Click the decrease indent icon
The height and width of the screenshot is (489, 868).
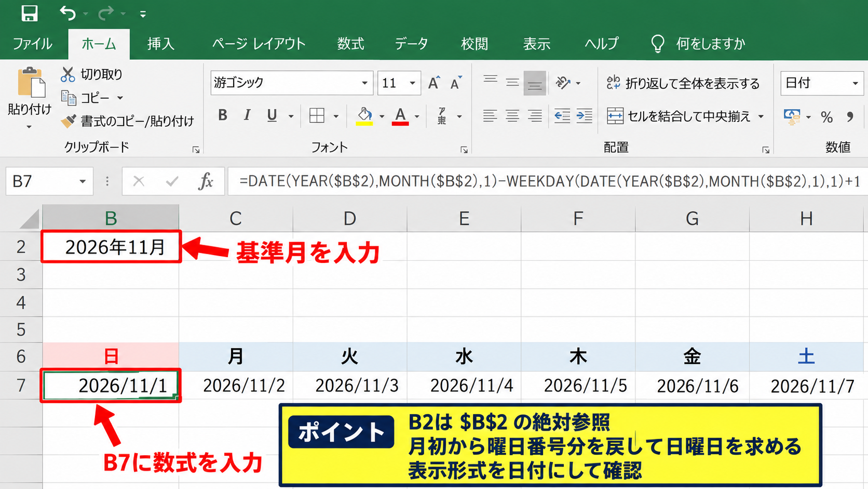tap(562, 115)
